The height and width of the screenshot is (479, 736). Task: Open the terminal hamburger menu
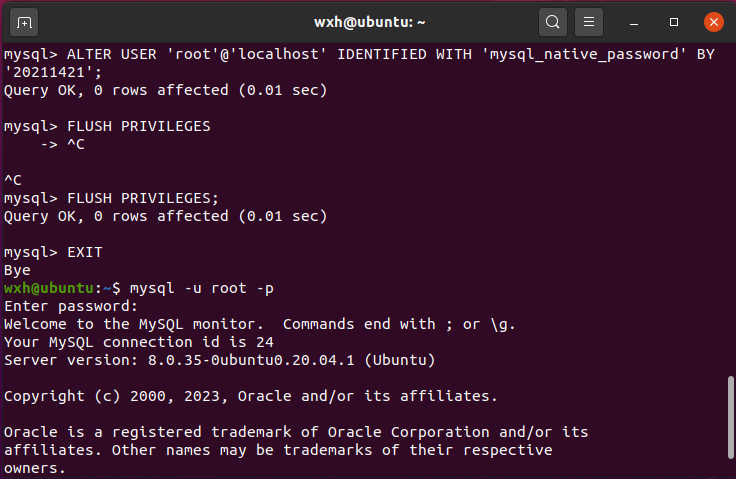tap(590, 21)
